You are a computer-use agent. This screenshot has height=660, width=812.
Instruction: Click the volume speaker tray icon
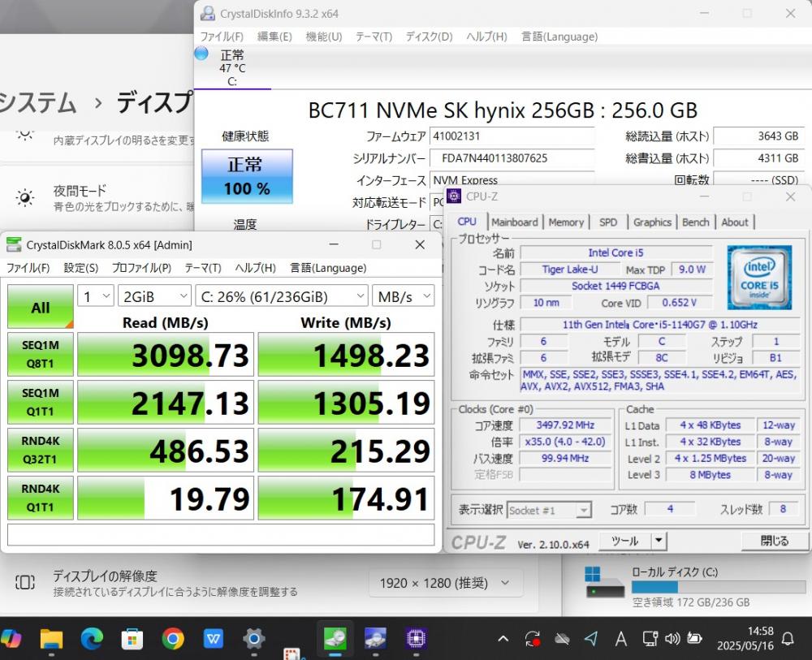click(672, 639)
